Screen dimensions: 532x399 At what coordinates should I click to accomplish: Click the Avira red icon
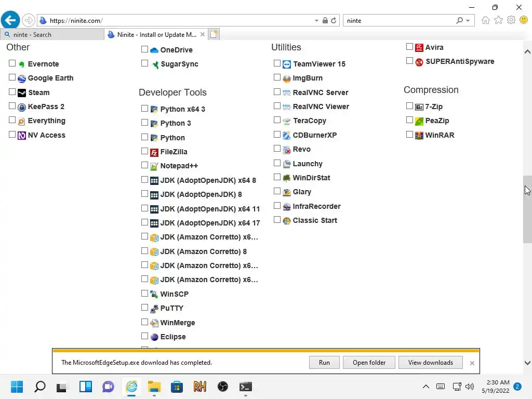point(419,47)
